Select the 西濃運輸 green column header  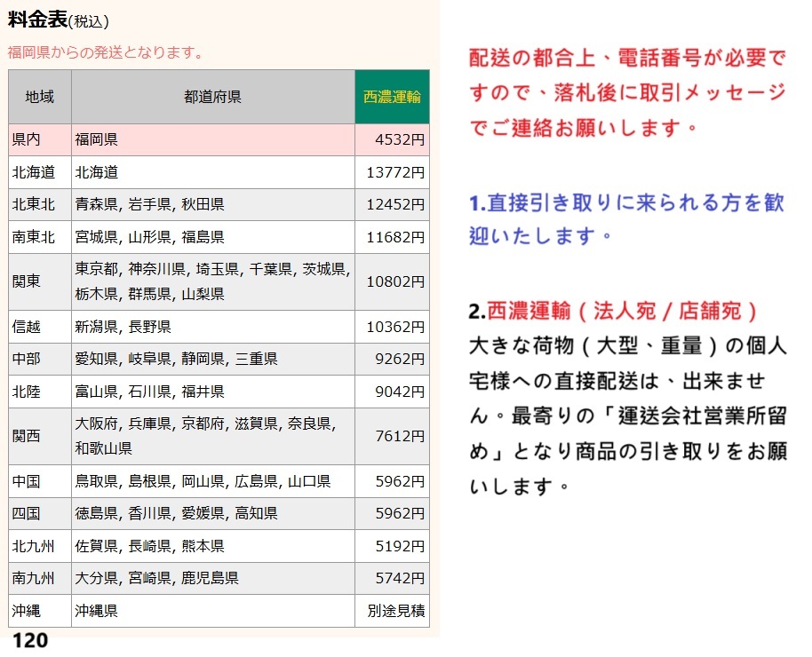pyautogui.click(x=391, y=95)
